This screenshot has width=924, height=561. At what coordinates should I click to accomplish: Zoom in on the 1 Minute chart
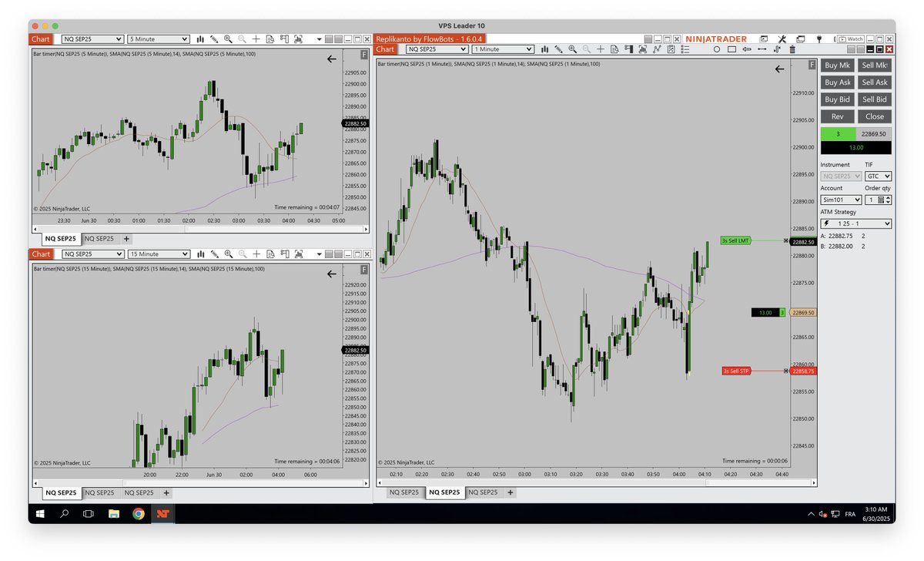pyautogui.click(x=572, y=49)
